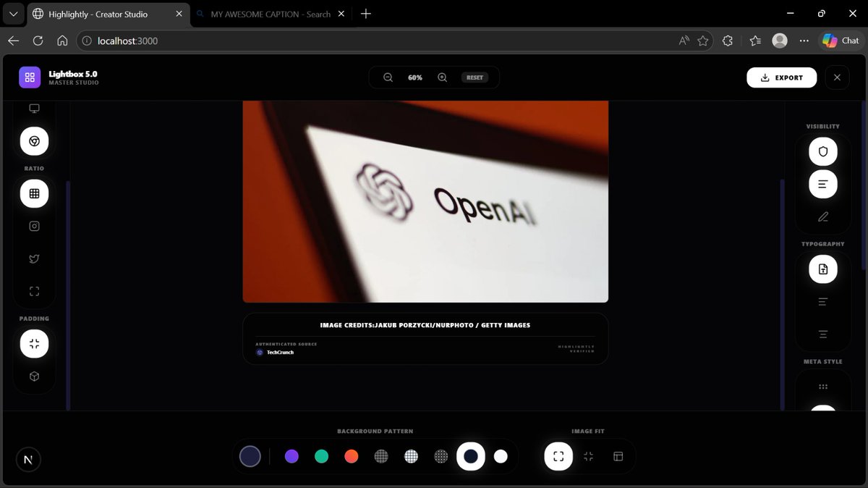Select center-aligned typography option
Screen dimensions: 868x488
pyautogui.click(x=823, y=334)
